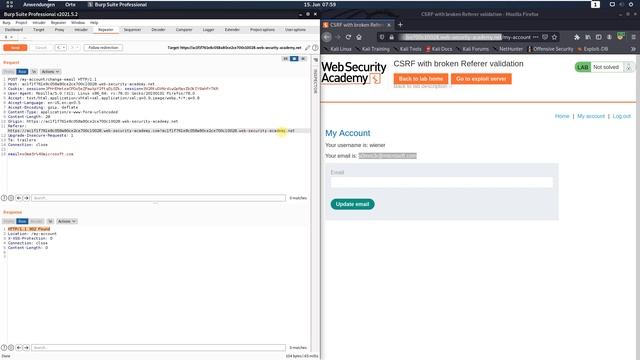Toggle \n characters in Response panel
Image resolution: width=640 pixels, height=360 pixels.
click(50, 221)
